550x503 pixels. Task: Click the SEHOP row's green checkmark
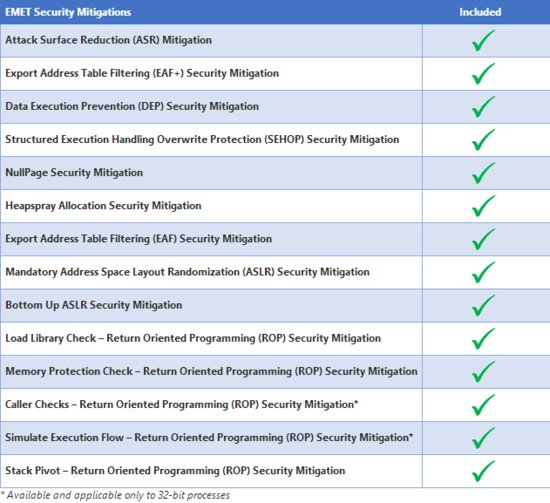coord(483,140)
